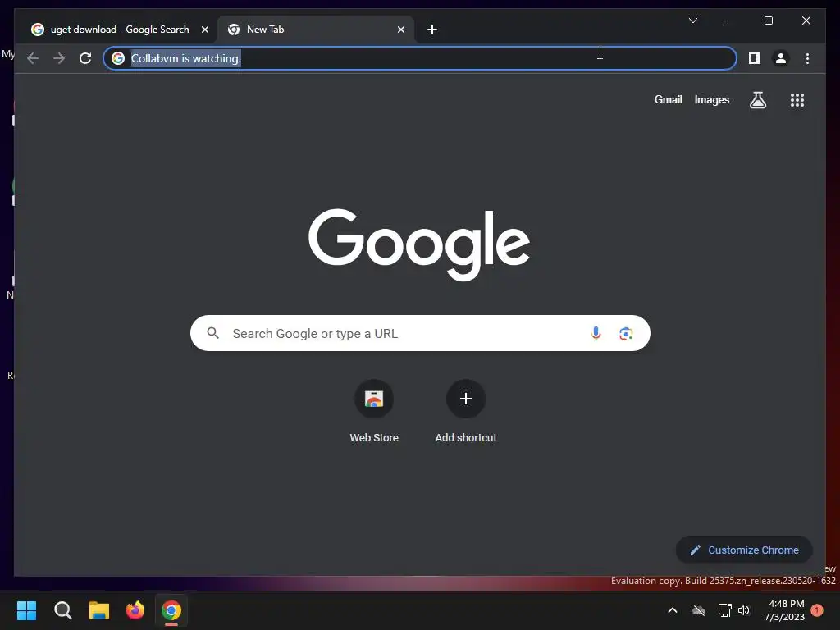
Task: Click Customize Chrome button
Action: [744, 550]
